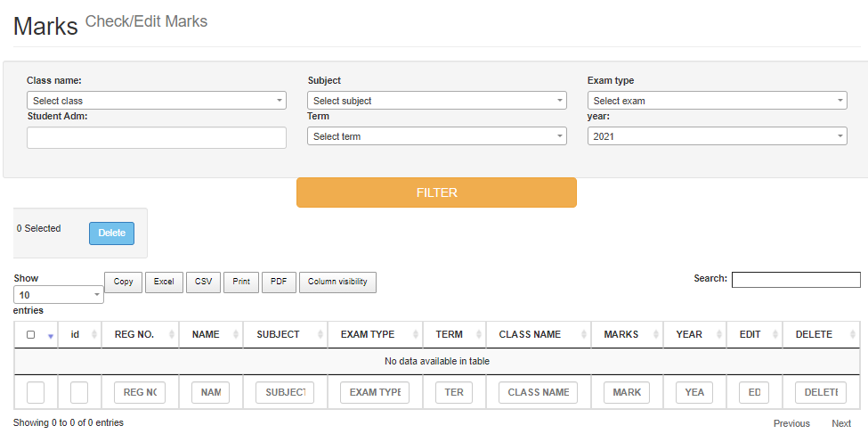The width and height of the screenshot is (868, 434).
Task: Click the blue Delete button
Action: click(x=111, y=233)
